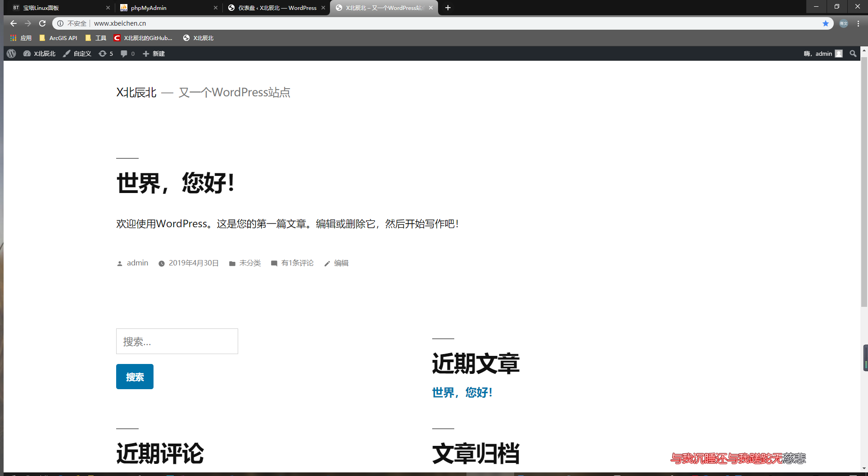Open the 世界，您好！ post title

(x=175, y=183)
